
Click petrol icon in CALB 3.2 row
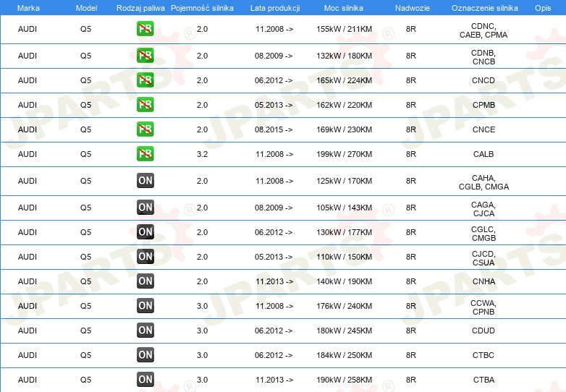[x=145, y=153]
